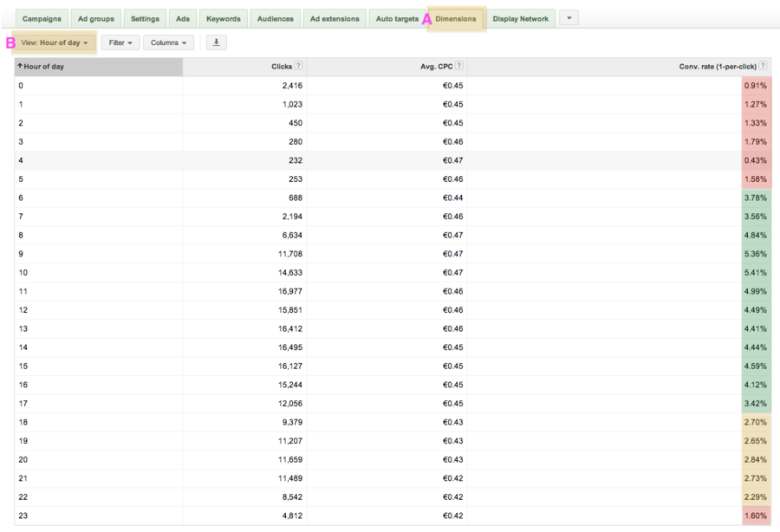Open the Ad groups tab

pos(96,18)
